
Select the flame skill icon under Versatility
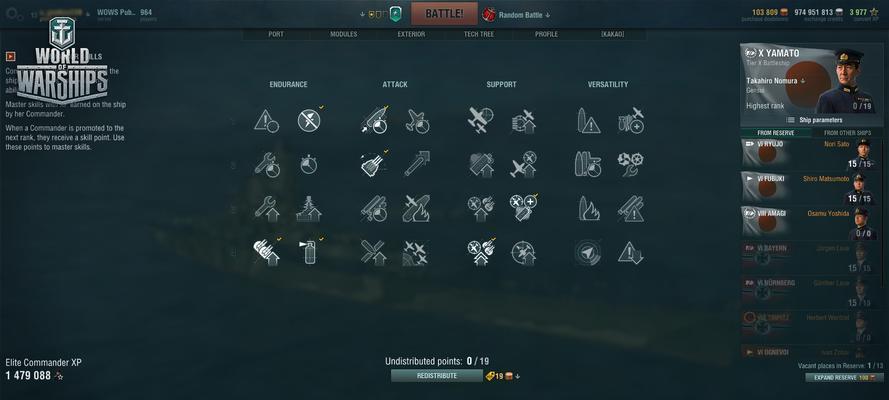[589, 208]
